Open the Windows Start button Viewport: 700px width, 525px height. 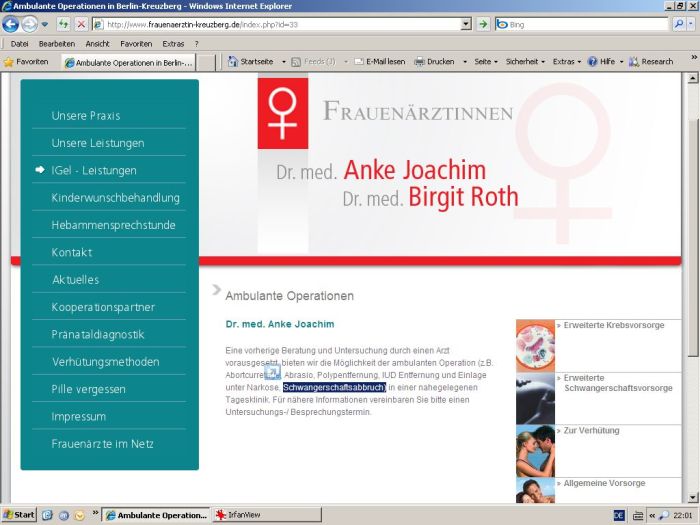coord(19,515)
